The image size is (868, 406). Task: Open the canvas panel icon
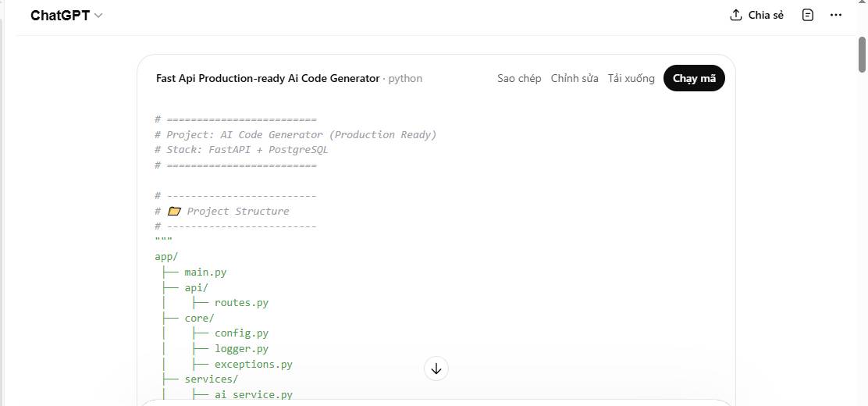[x=808, y=16]
